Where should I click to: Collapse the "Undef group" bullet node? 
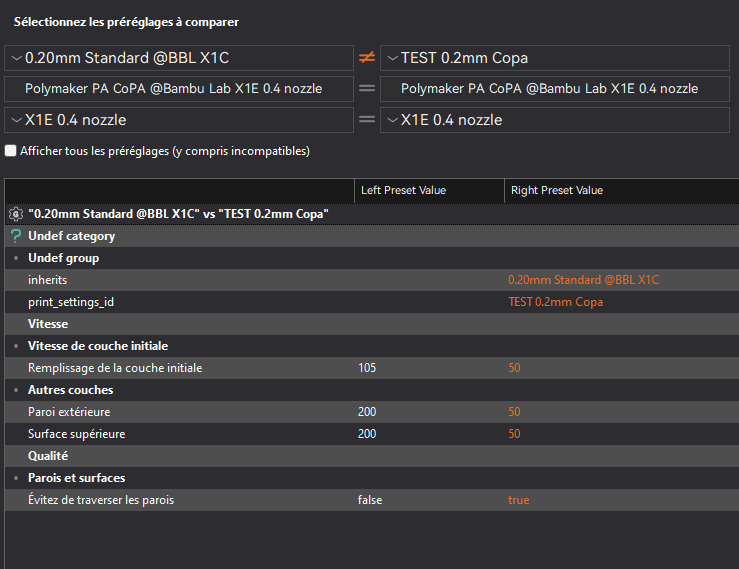tap(16, 258)
